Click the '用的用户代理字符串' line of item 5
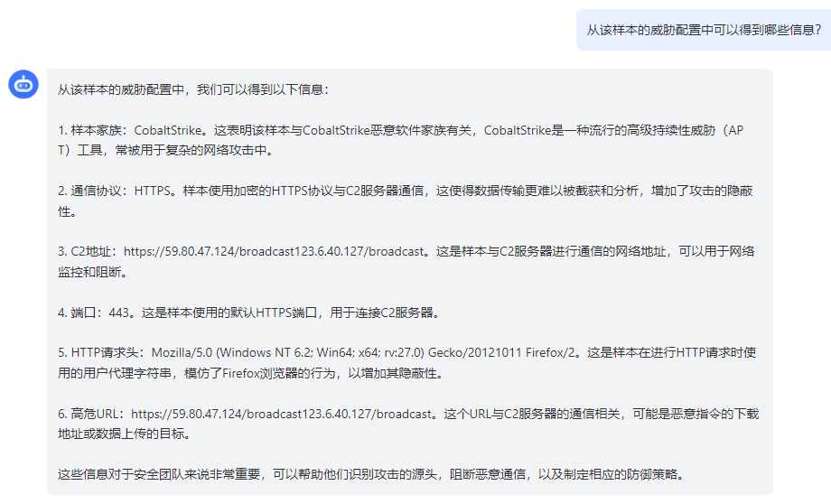831x504 pixels. coord(251,373)
